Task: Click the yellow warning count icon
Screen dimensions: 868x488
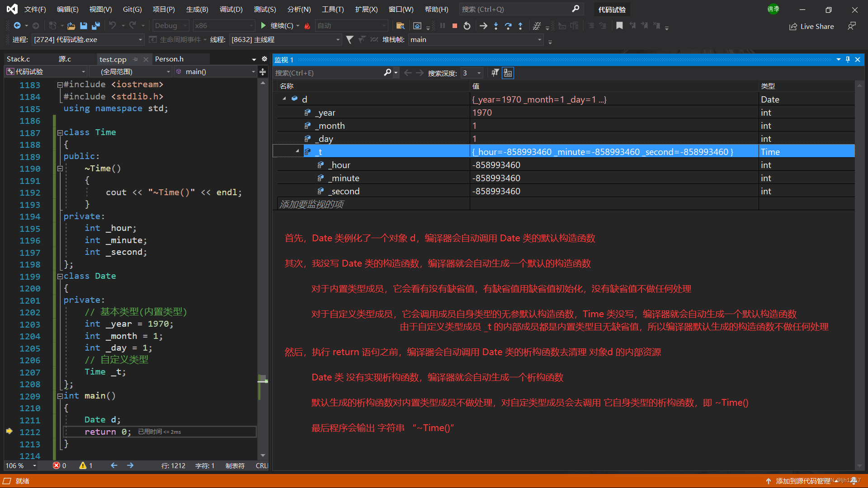Action: tap(83, 465)
